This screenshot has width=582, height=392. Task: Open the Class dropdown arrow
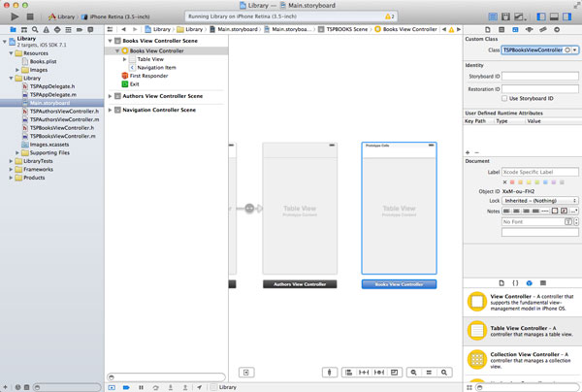pyautogui.click(x=575, y=50)
